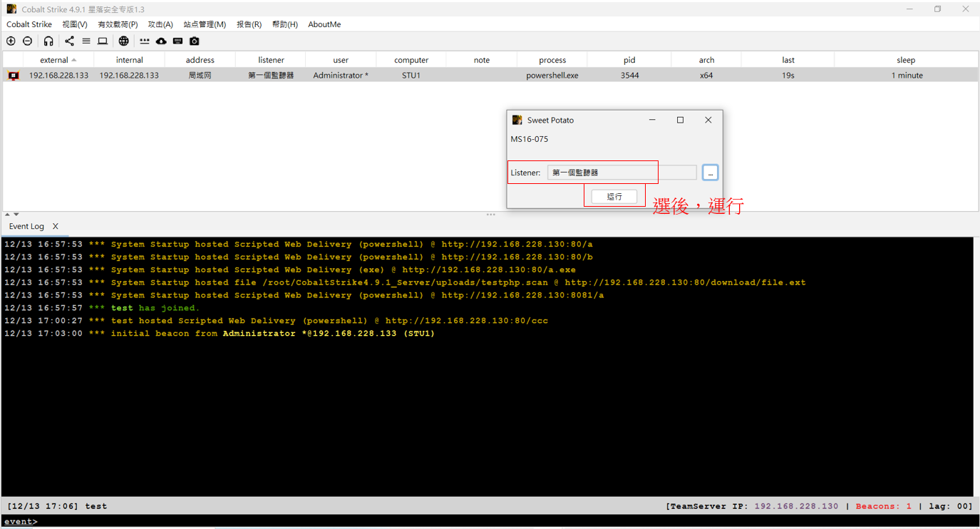Image resolution: width=980 pixels, height=529 pixels.
Task: Collapse panel with split-pane up arrow
Action: 7,215
